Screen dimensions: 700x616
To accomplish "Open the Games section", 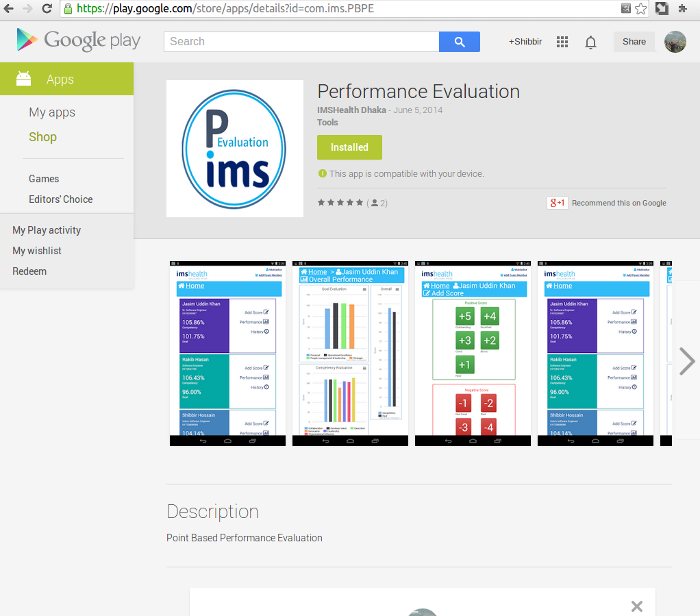I will coord(44,179).
